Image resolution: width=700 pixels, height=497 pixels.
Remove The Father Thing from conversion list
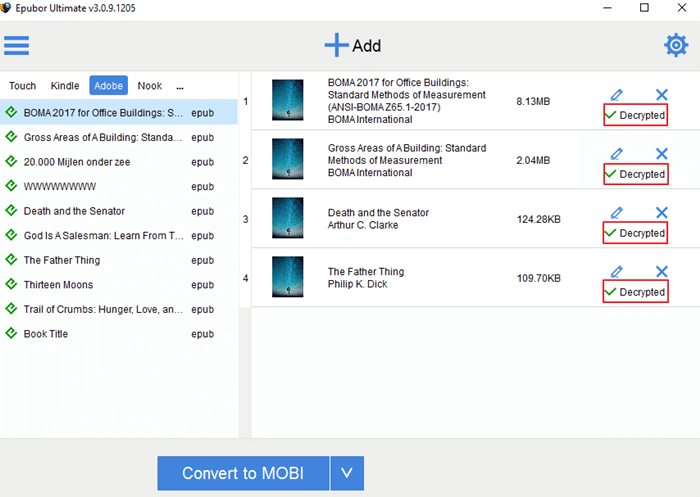click(661, 272)
